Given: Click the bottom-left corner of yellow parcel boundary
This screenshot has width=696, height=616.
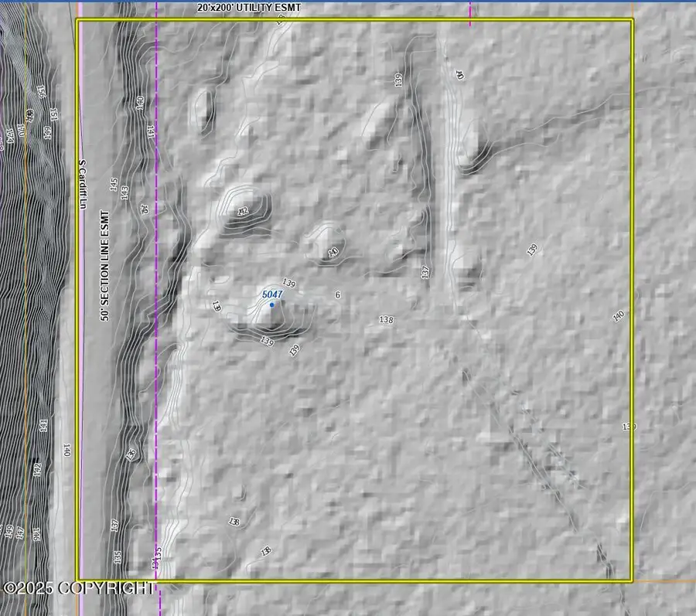Looking at the screenshot, I should 77,580.
